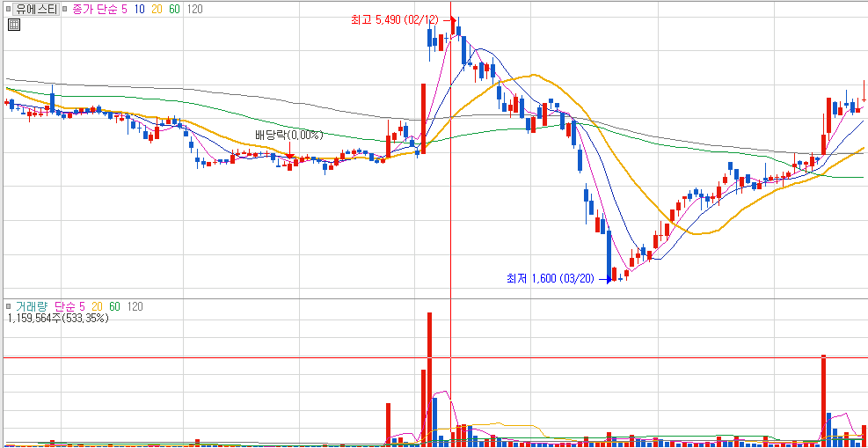The height and width of the screenshot is (448, 868).
Task: Click the blue 10 price moving average
Action: point(138,10)
